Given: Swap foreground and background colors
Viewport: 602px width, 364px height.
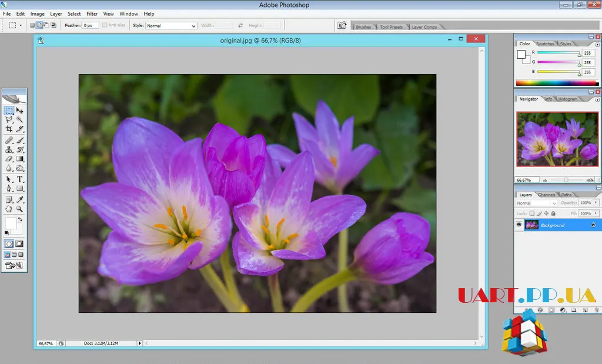Looking at the screenshot, I should point(20,219).
